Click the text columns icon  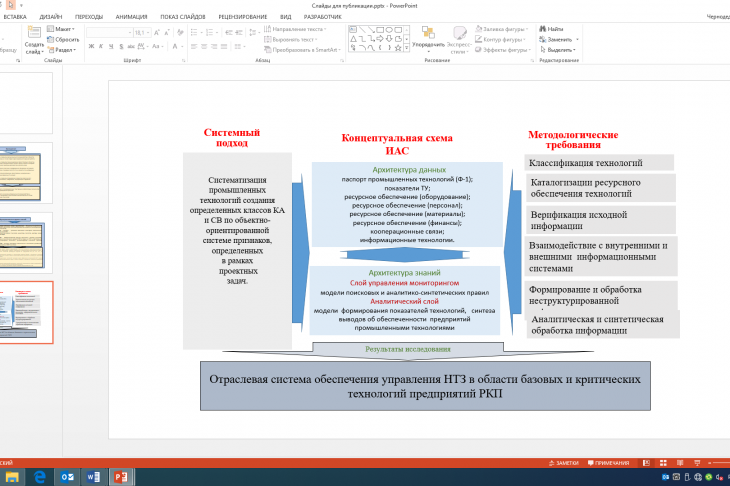(x=238, y=46)
